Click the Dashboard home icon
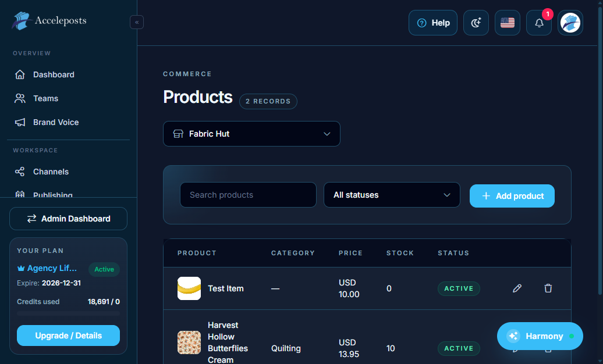603x364 pixels. (x=20, y=74)
